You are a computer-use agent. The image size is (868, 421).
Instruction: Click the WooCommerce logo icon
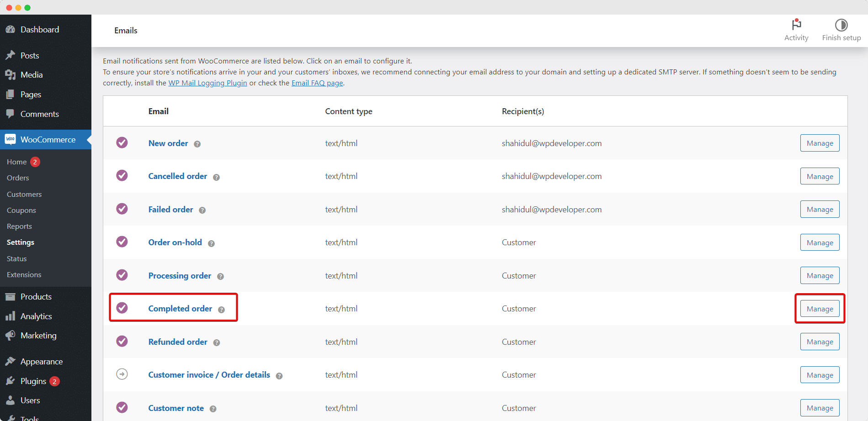(x=10, y=139)
